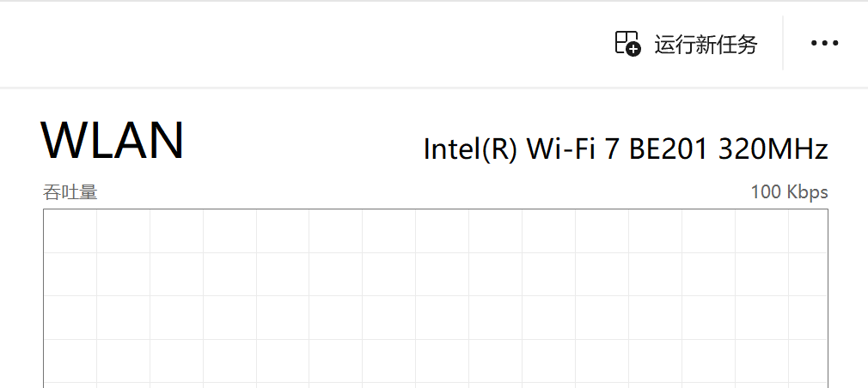Click the plus badge on Run new task icon
The height and width of the screenshot is (388, 868).
pos(634,49)
